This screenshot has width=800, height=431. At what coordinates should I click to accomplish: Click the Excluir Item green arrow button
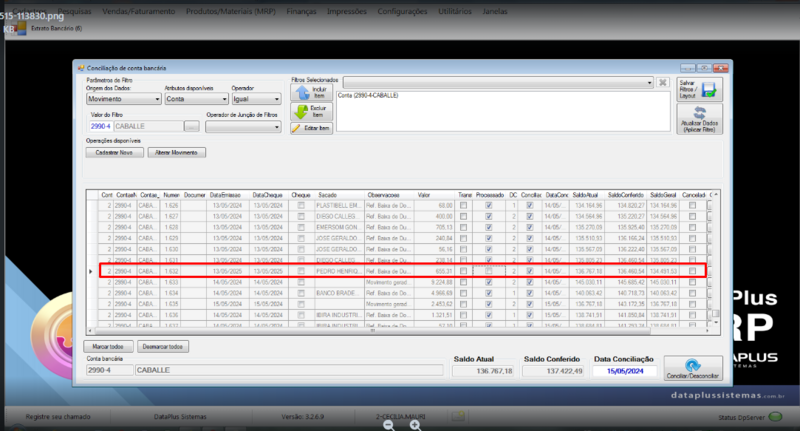point(311,111)
